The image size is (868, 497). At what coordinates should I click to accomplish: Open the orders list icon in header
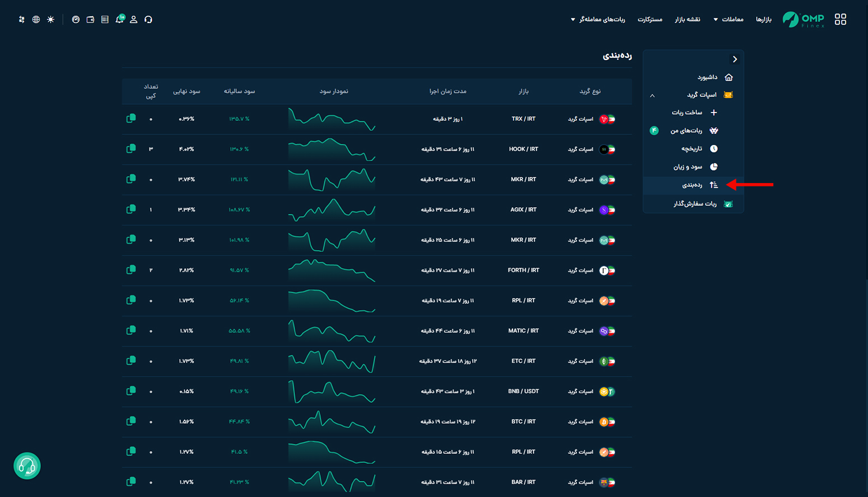105,20
